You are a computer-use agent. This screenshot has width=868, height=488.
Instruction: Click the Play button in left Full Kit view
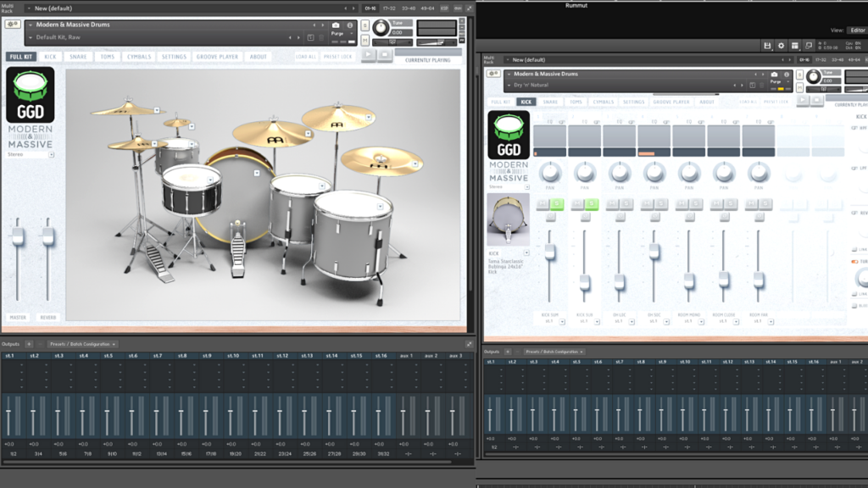pos(368,55)
